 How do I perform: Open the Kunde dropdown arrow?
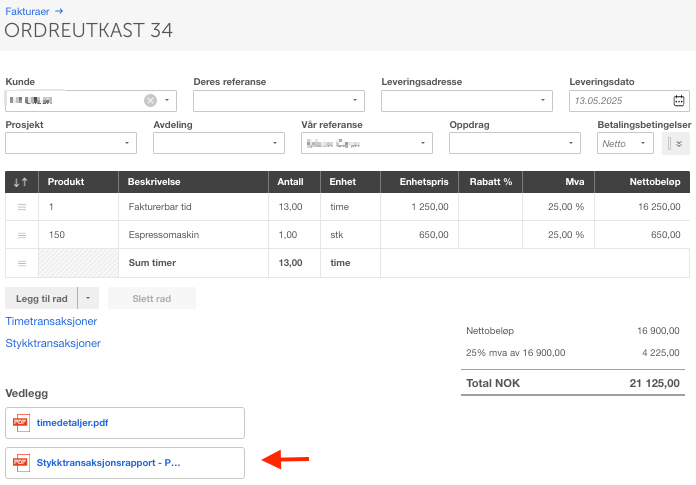pos(167,100)
